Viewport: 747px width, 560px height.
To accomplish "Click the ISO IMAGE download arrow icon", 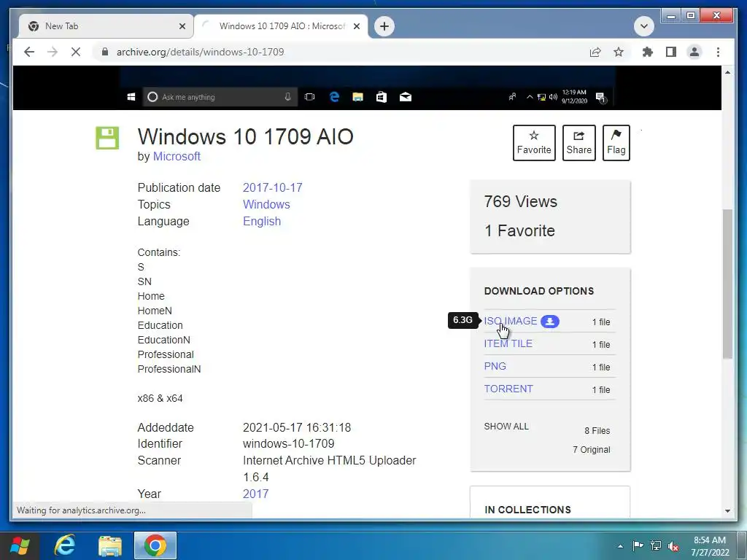I will coord(550,322).
